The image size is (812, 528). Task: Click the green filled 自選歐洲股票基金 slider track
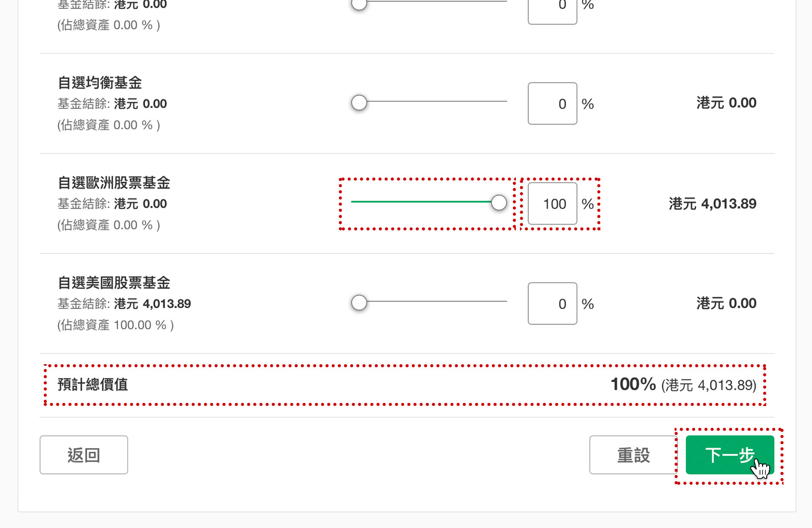coord(421,201)
